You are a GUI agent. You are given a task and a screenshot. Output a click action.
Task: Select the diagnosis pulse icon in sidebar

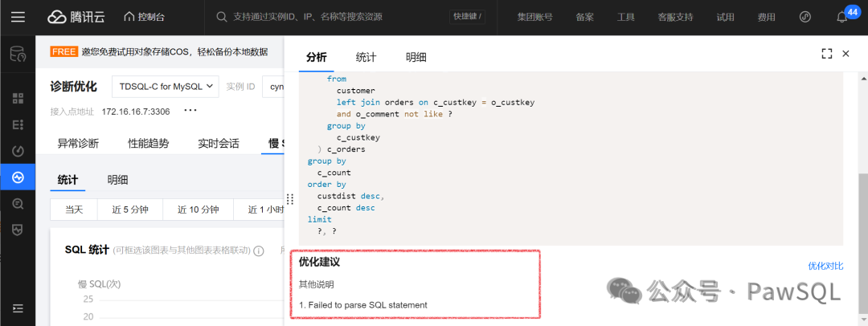pyautogui.click(x=18, y=177)
